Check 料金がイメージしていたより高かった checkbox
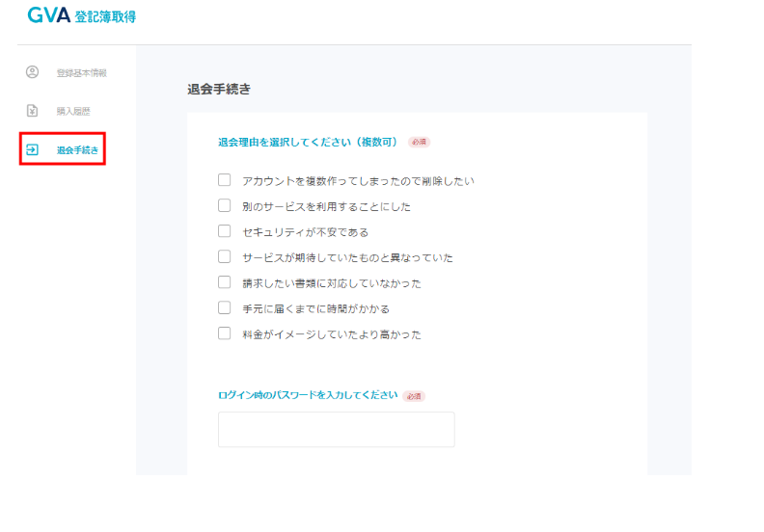Viewport: 764px width, 532px height. click(224, 333)
